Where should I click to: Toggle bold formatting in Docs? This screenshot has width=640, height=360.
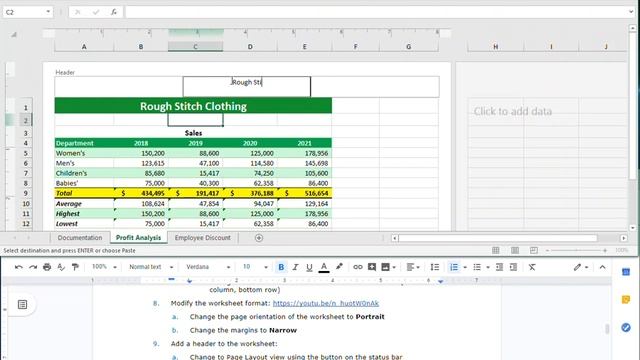[281, 267]
